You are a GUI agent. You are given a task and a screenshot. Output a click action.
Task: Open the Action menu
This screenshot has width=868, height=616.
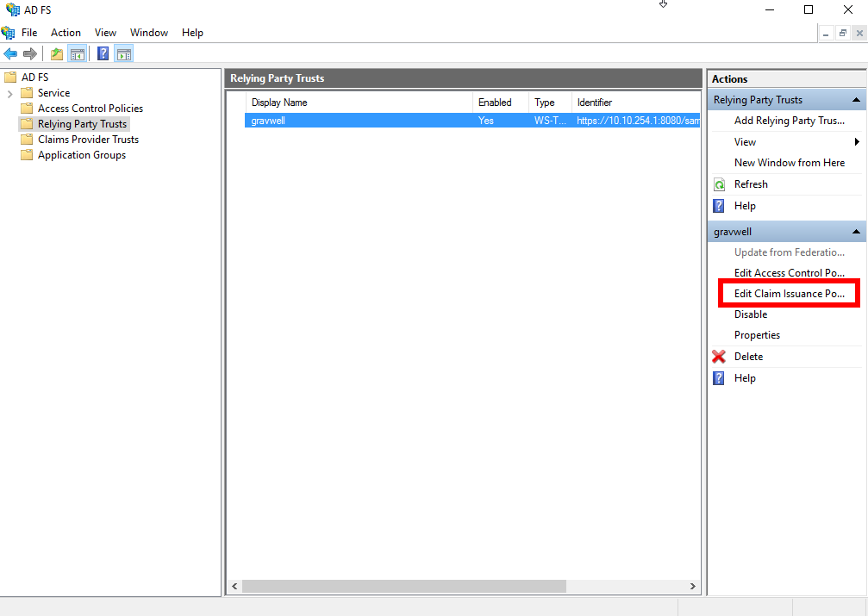click(x=66, y=33)
